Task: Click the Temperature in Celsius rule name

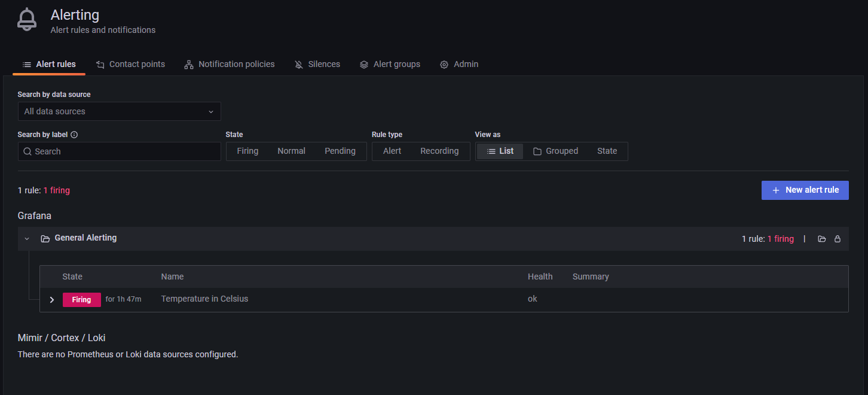Action: tap(204, 299)
